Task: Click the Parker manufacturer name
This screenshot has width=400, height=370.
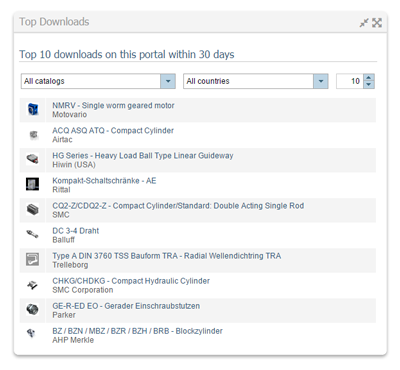Action: tap(64, 315)
